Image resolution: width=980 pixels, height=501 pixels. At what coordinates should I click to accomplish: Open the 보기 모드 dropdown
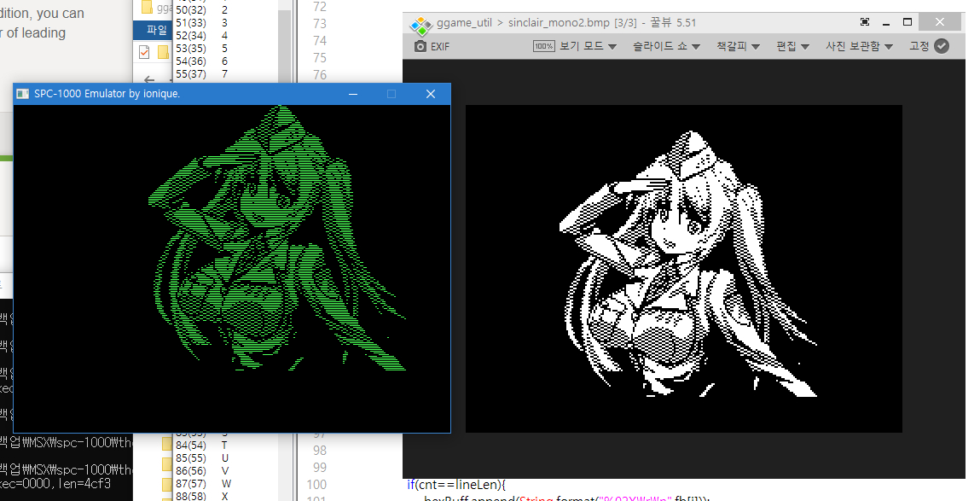[587, 46]
